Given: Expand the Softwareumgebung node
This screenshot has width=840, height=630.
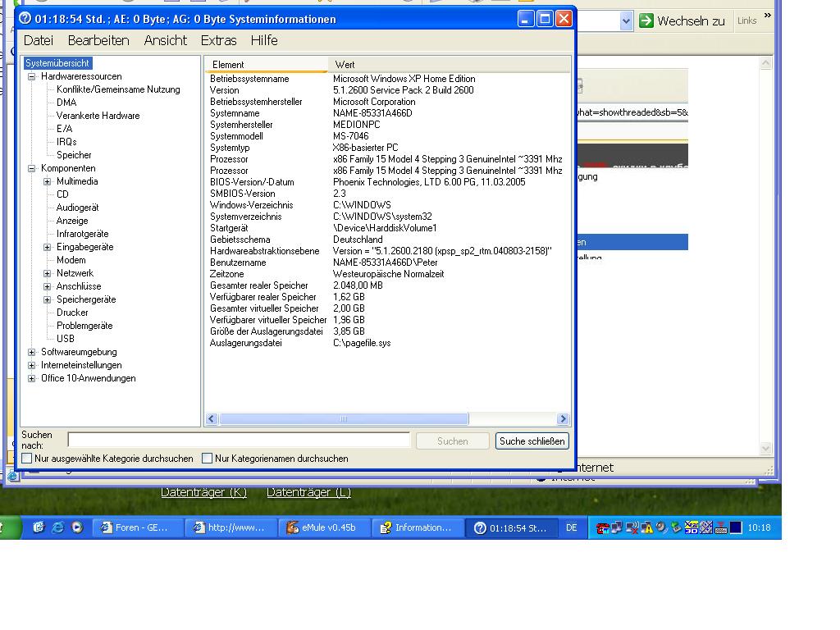Looking at the screenshot, I should [32, 353].
